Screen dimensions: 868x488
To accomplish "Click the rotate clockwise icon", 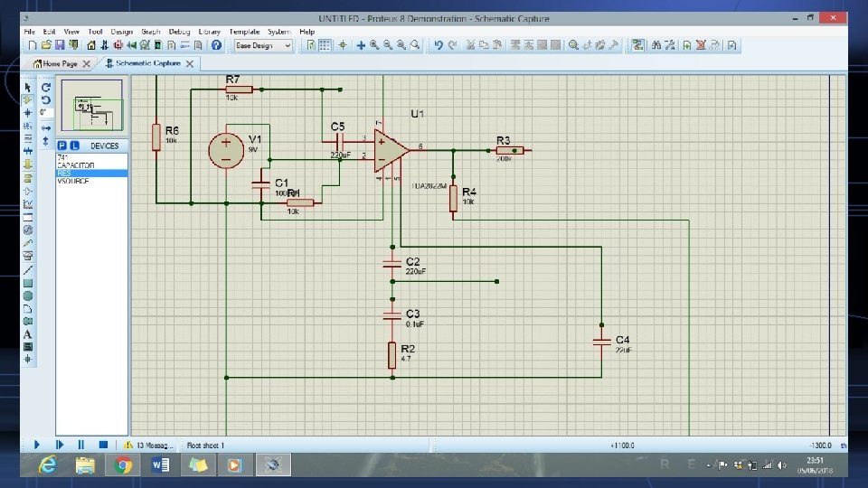I will 46,88.
